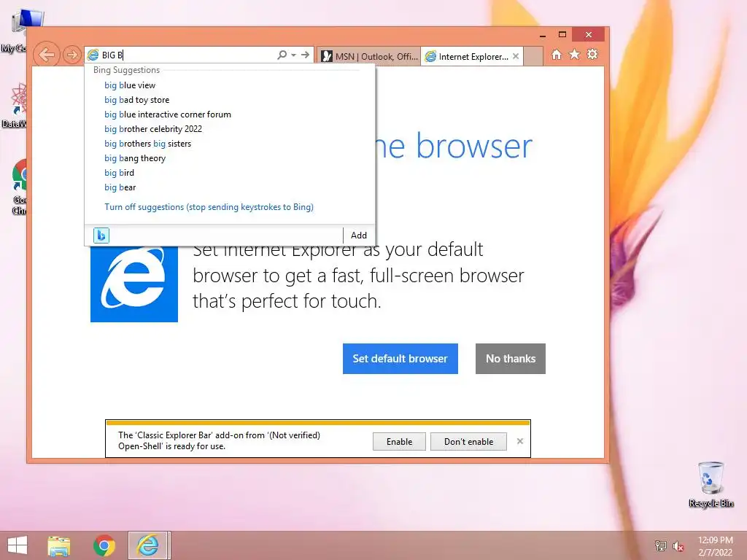747x560 pixels.
Task: Click the Bing search provider icon
Action: coord(101,236)
